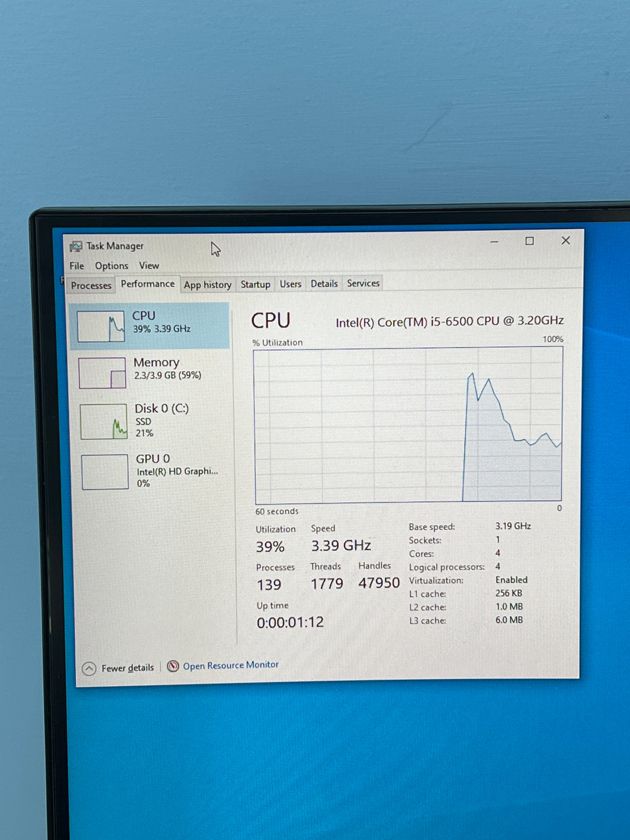Click the 3.39 GHz speed value
This screenshot has height=840, width=630.
point(341,546)
